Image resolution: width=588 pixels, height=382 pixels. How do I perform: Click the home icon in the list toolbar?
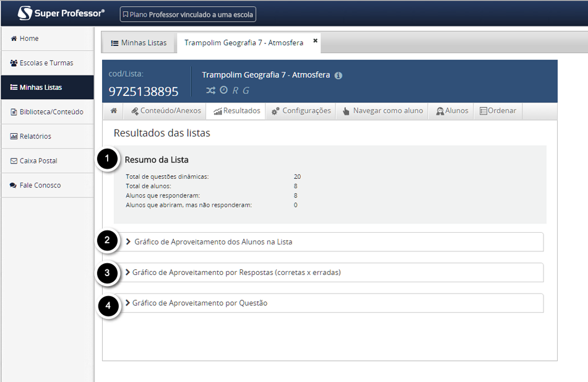point(113,111)
